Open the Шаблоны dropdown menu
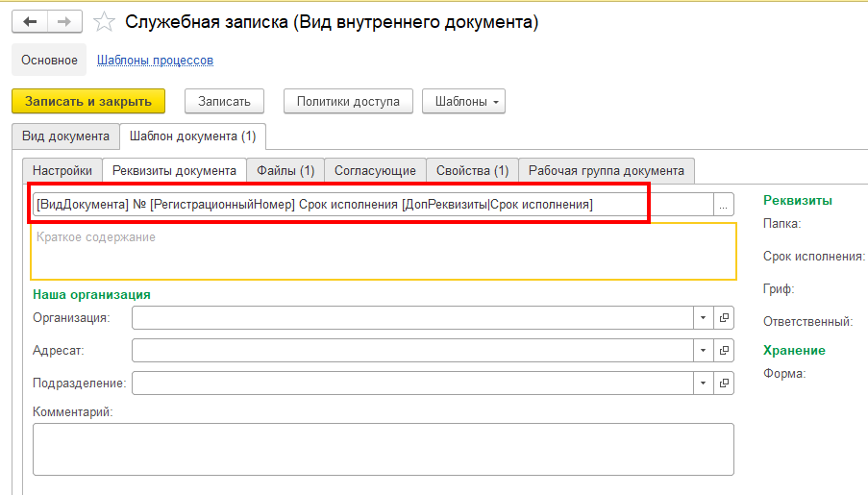This screenshot has height=495, width=868. [x=464, y=101]
